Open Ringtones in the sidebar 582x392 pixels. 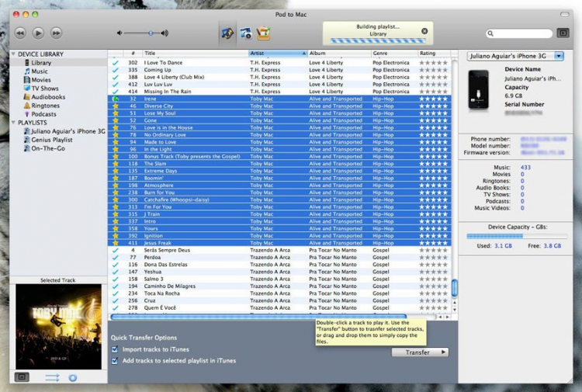point(42,106)
